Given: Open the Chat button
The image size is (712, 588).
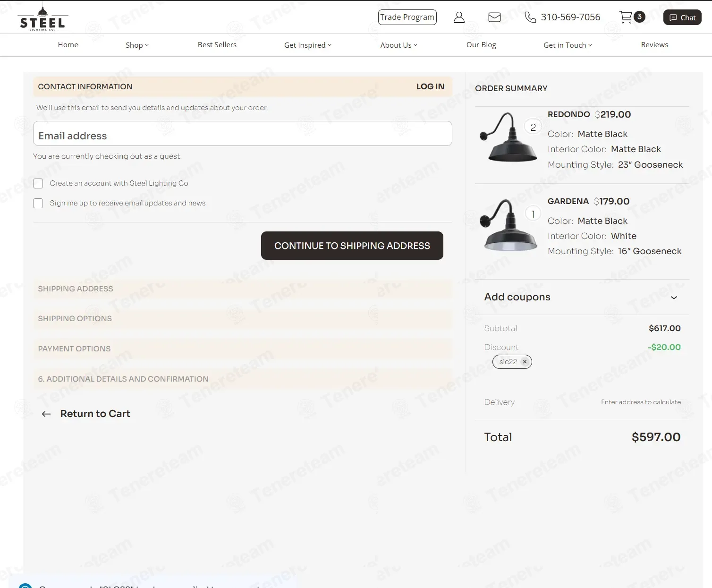Looking at the screenshot, I should 682,17.
